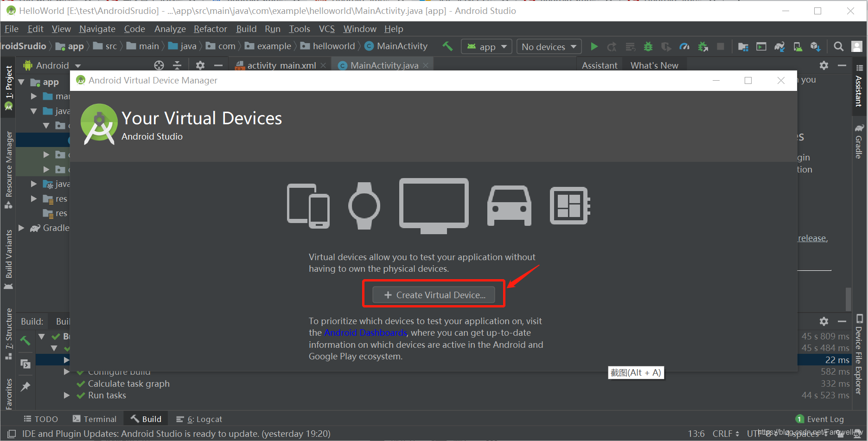Run the app with green play button
The width and height of the screenshot is (868, 441).
coord(594,46)
